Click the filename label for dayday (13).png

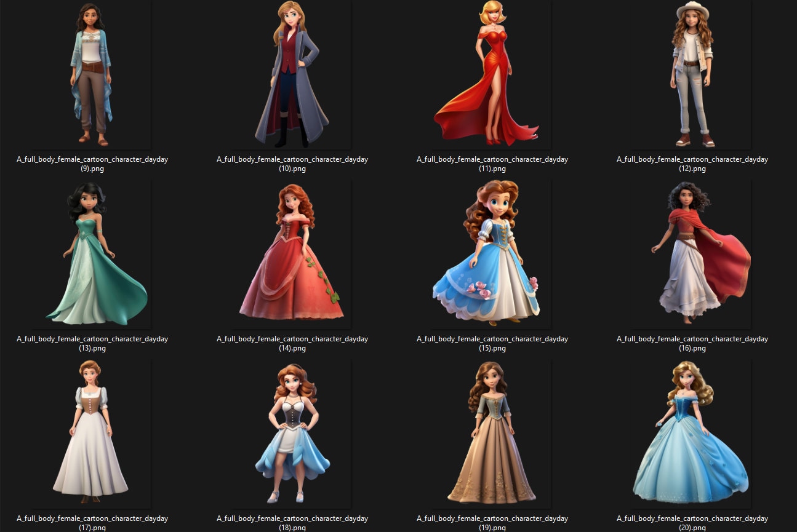[92, 343]
